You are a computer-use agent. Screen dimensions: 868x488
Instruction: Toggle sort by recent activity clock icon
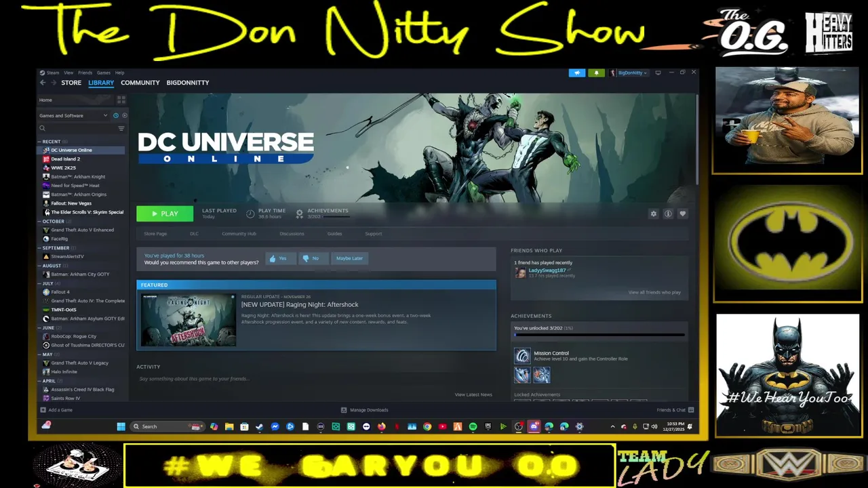click(116, 115)
